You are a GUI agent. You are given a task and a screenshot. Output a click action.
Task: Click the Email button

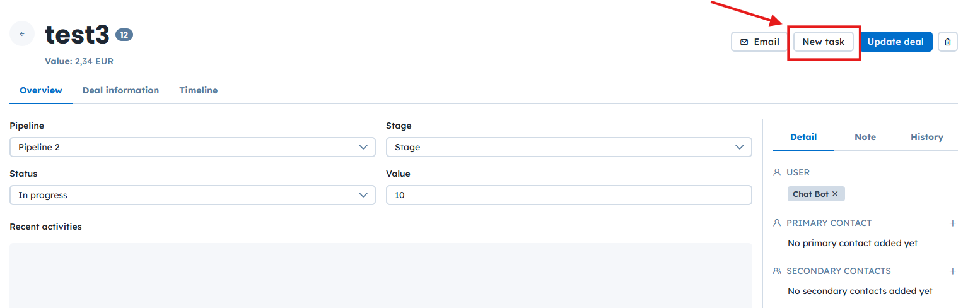point(759,42)
